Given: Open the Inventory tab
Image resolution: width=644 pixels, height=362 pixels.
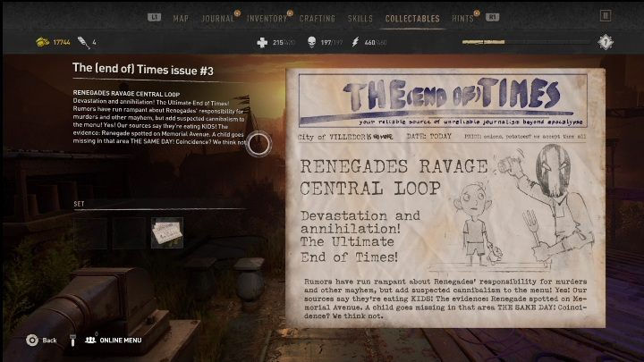Looking at the screenshot, I should (267, 18).
